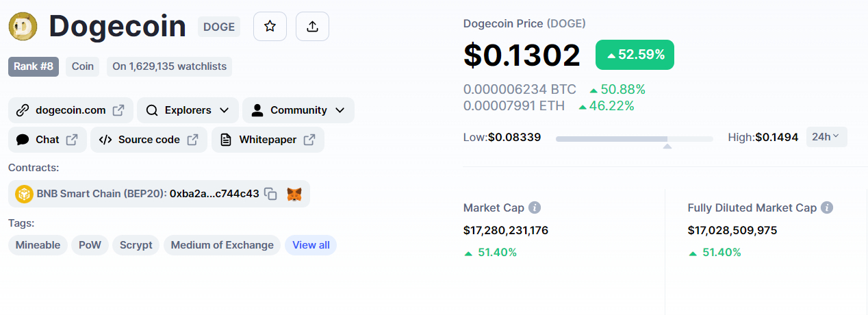The height and width of the screenshot is (315, 868).
Task: Click the Rank #8 badge
Action: tap(34, 66)
